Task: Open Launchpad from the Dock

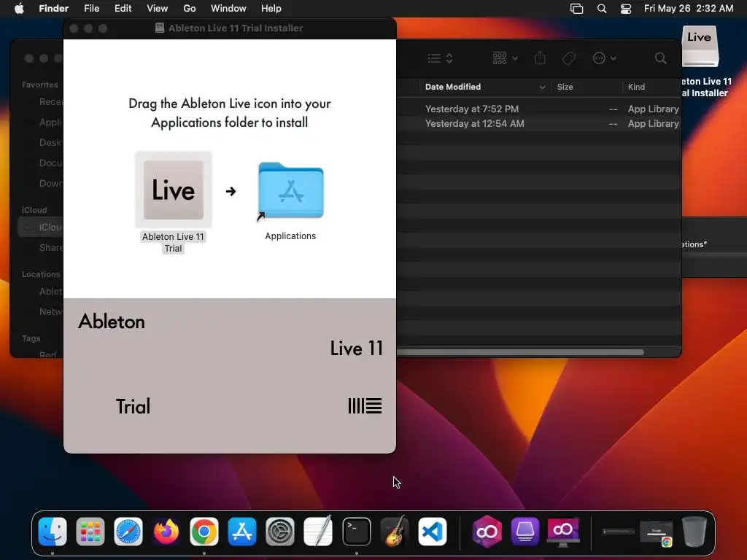Action: point(90,532)
